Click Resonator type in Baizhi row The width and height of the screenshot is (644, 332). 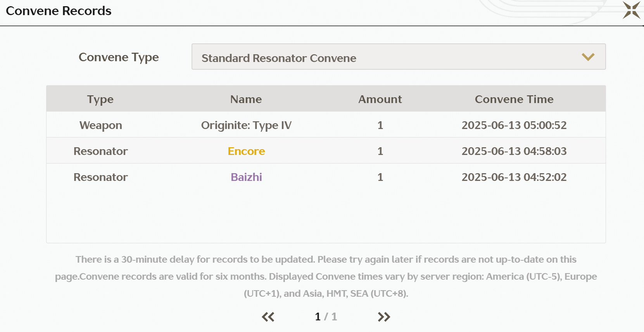(x=101, y=177)
